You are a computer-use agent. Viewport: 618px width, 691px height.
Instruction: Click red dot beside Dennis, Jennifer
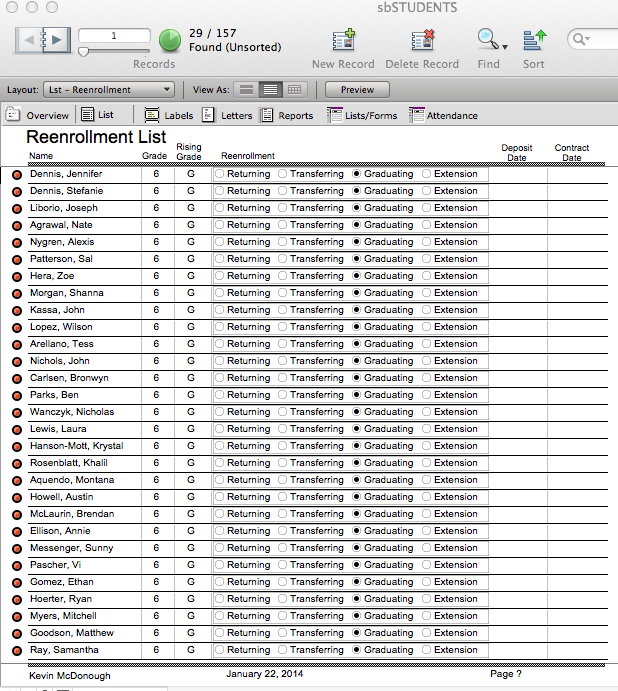click(x=17, y=174)
